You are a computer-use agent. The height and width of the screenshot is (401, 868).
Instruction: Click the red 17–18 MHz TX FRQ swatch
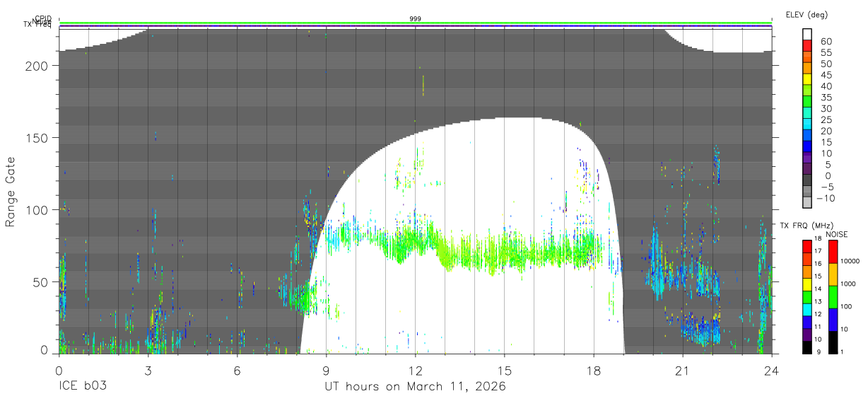(x=807, y=245)
